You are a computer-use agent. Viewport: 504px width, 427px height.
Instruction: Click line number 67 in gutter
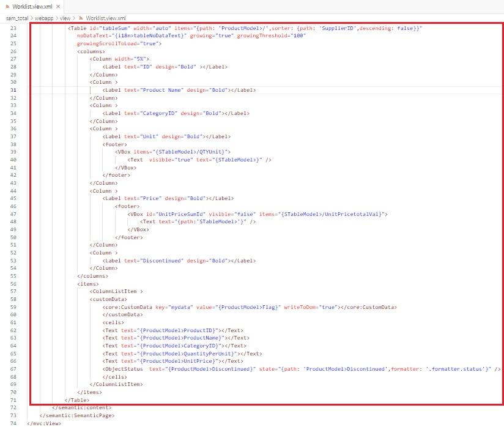click(x=13, y=369)
